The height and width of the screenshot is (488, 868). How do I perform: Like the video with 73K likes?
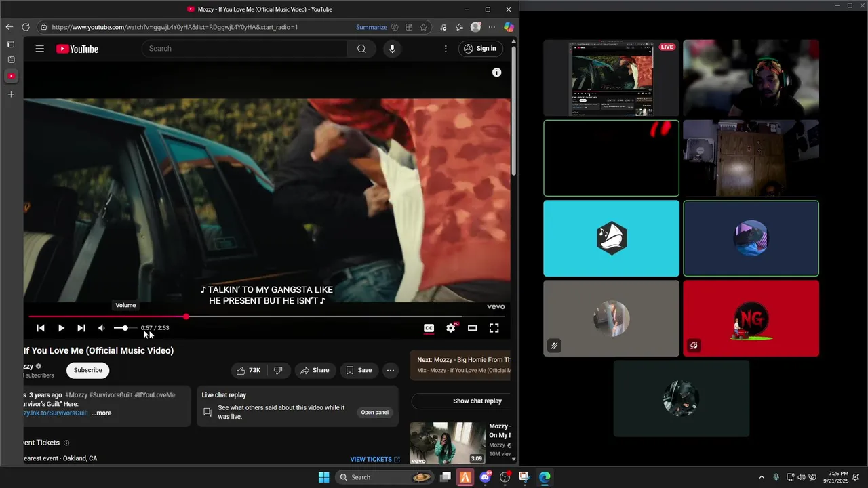(x=248, y=370)
